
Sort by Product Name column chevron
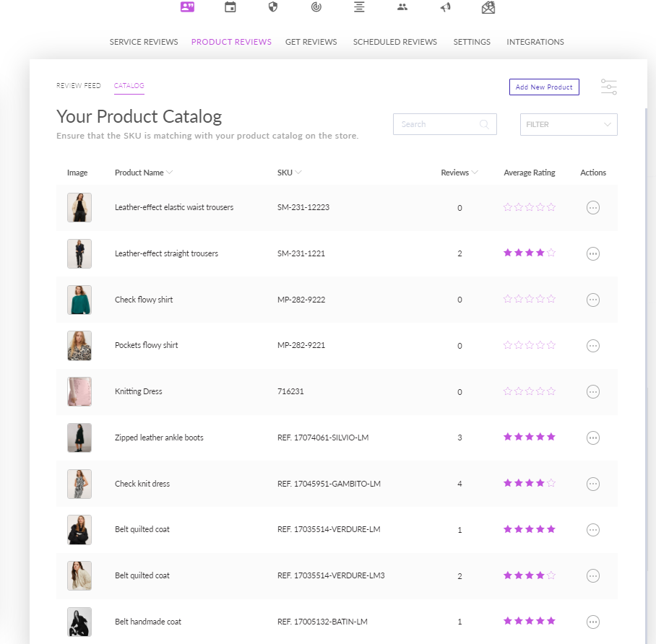click(170, 173)
